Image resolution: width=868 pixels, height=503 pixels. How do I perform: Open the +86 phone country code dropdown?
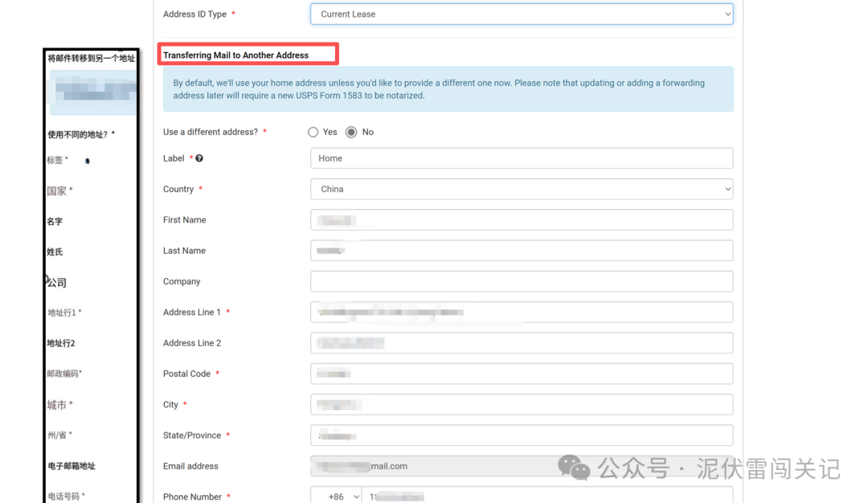click(x=336, y=497)
